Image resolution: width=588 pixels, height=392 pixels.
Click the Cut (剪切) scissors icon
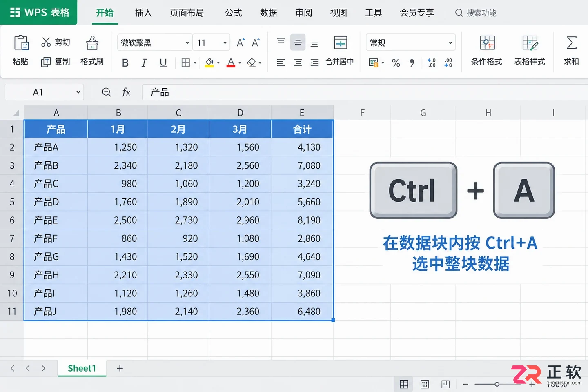[x=46, y=42]
